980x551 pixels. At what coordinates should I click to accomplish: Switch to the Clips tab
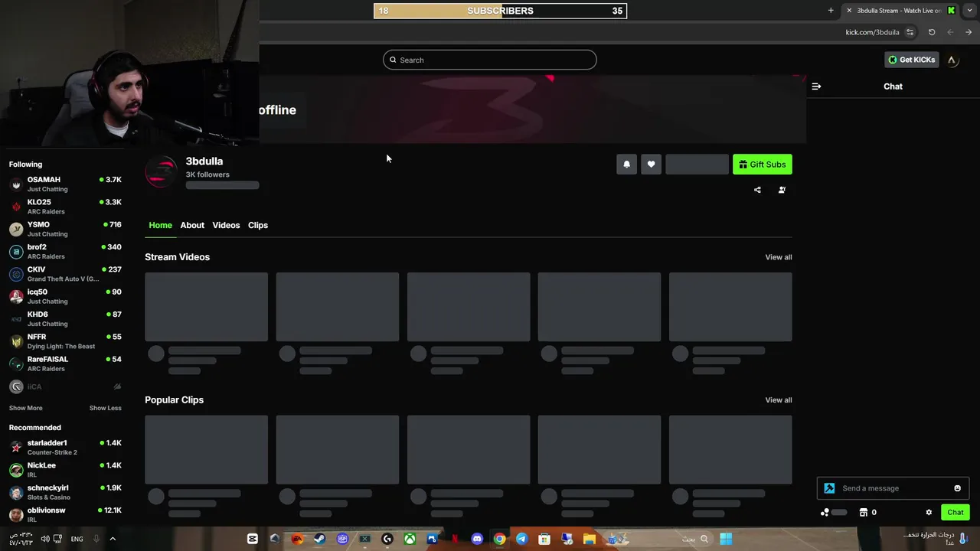pos(258,225)
